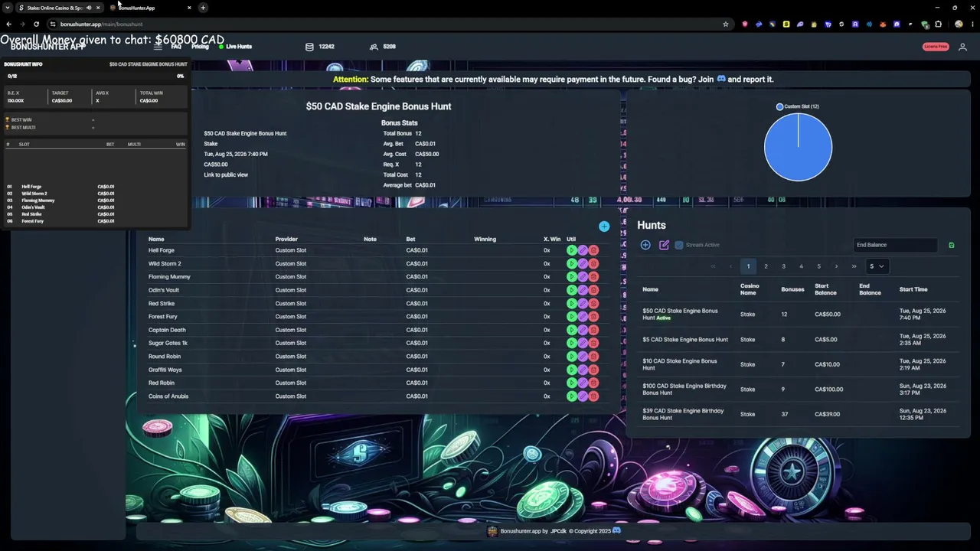Click the Hell Forge slot name

162,250
